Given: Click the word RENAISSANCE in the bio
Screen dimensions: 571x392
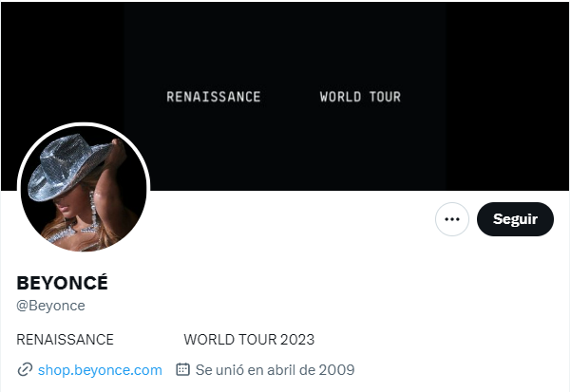Looking at the screenshot, I should pos(66,340).
